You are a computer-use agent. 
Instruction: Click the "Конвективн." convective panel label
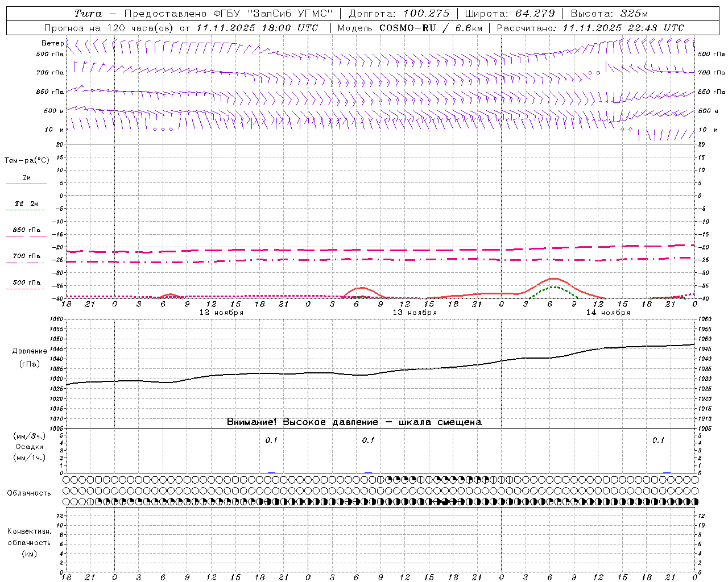click(x=30, y=531)
